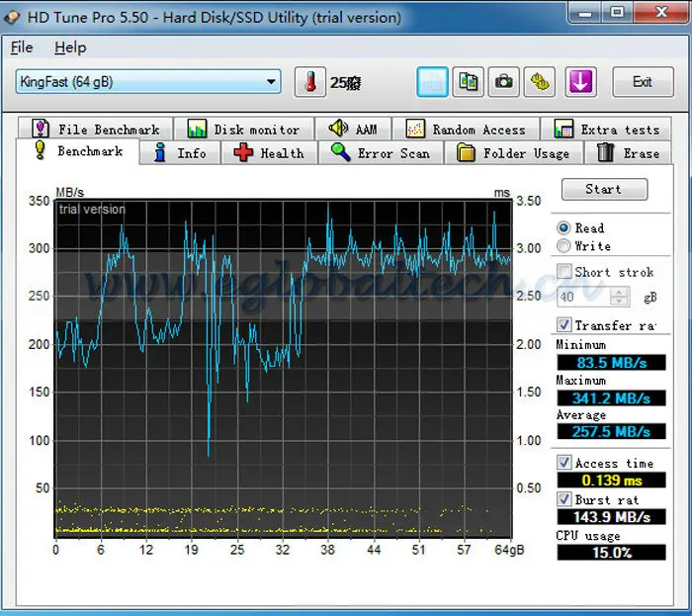
Task: Toggle the Access time checkbox
Action: click(564, 463)
